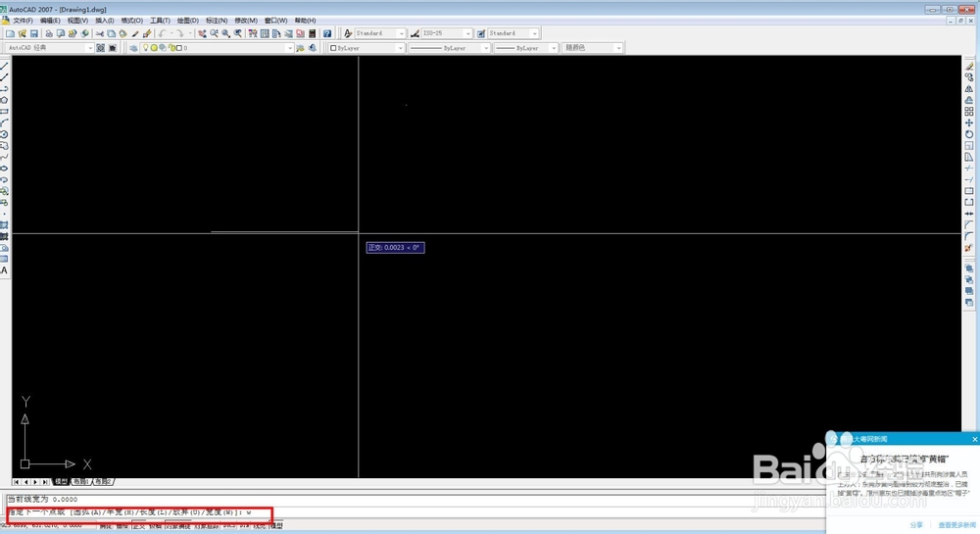Select the Offset modify tool

tap(969, 100)
